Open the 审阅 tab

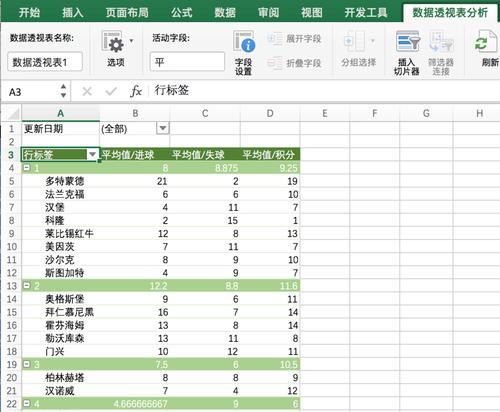click(268, 13)
